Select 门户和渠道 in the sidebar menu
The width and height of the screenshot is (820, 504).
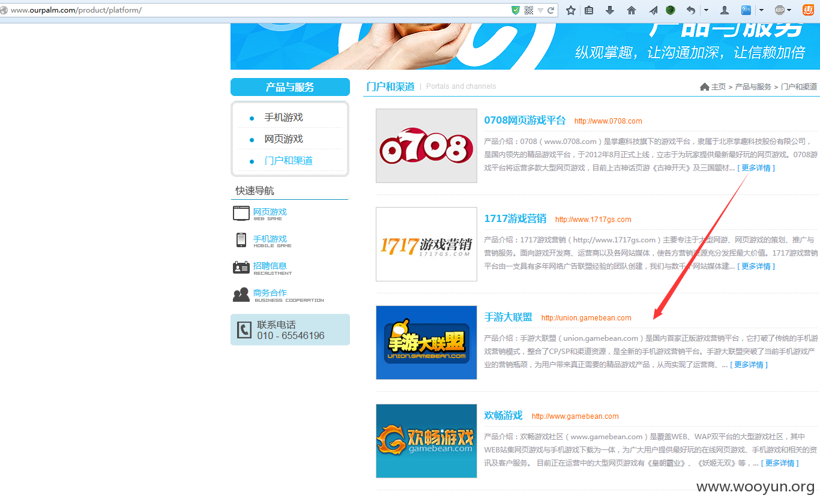[x=288, y=161]
